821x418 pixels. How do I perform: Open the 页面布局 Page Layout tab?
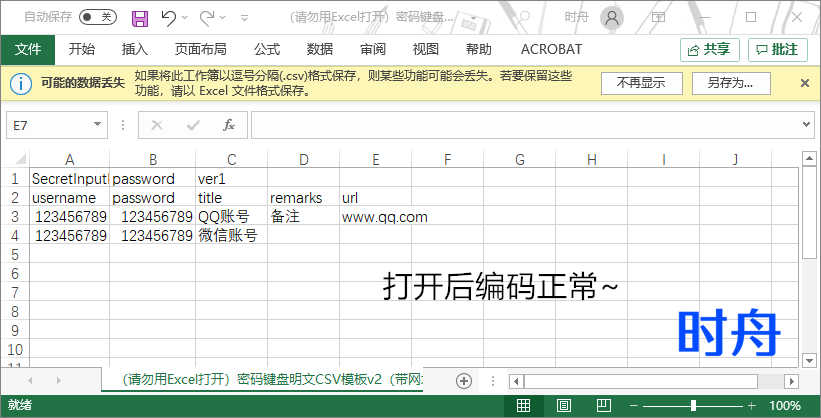tap(201, 49)
